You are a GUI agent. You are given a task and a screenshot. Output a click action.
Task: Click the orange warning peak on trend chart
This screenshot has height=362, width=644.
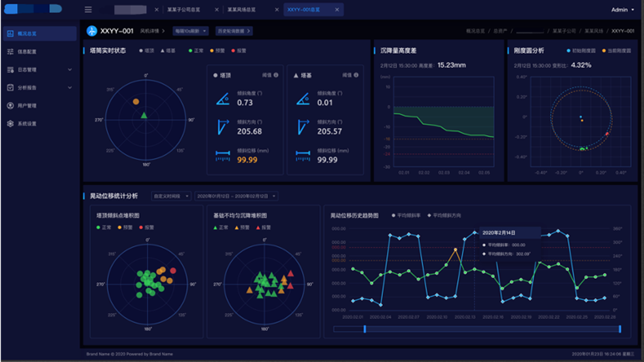click(455, 250)
